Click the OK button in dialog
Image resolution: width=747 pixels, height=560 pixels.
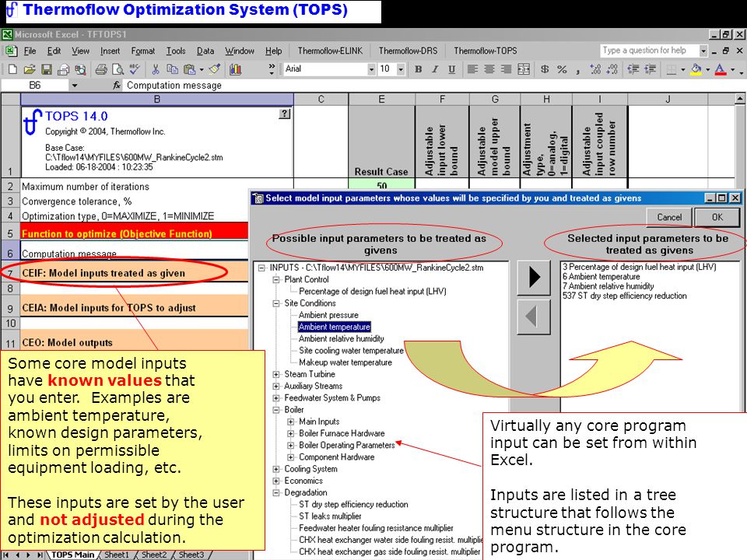coord(717,217)
